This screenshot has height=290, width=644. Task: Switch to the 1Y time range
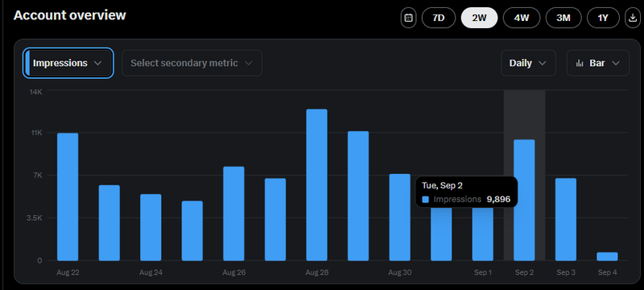pos(603,18)
